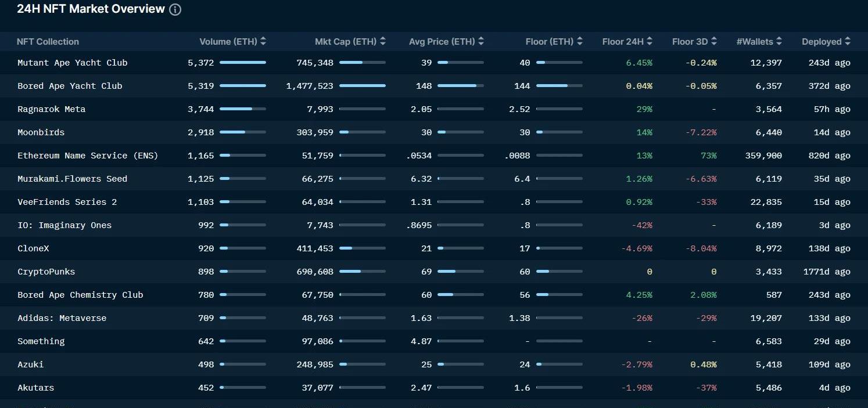Select Adidas: Metaverse Floor 3D -29%
Screen dimensions: 868x408
706,318
